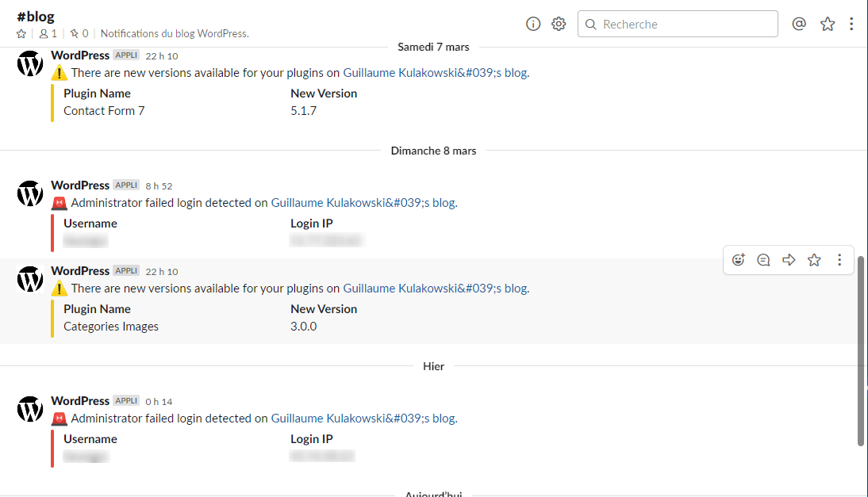Share the Categories Images message
868x497 pixels.
pos(789,260)
